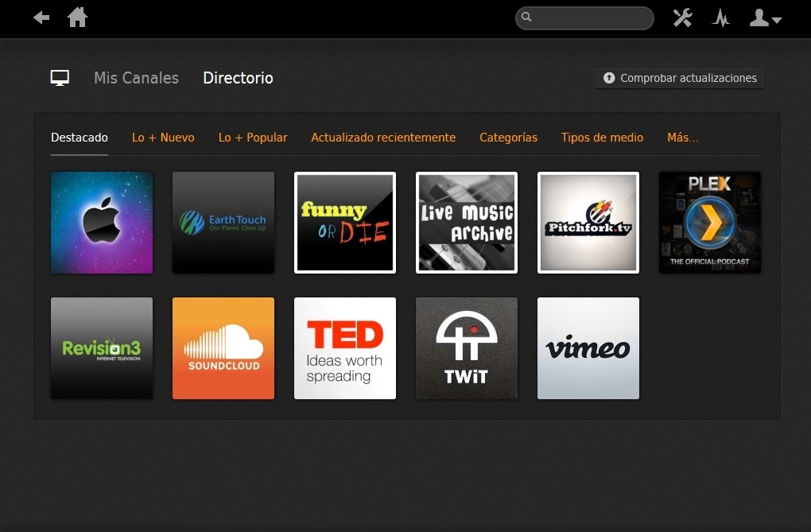The width and height of the screenshot is (811, 532).
Task: Select the Directorio tab
Action: (x=238, y=78)
